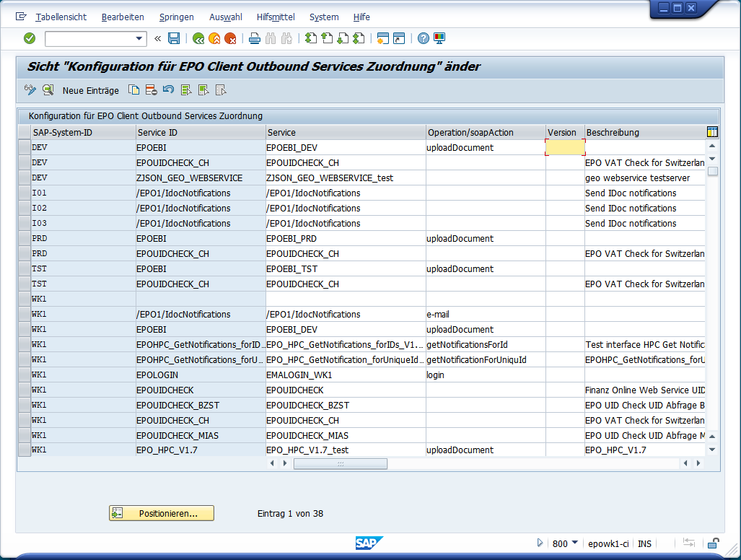The width and height of the screenshot is (741, 560).
Task: Click the Details magnifier icon
Action: [x=48, y=89]
